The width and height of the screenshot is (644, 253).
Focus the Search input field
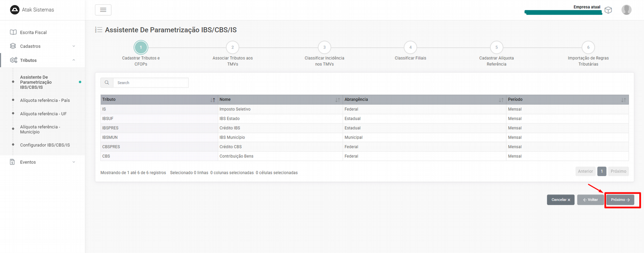click(x=151, y=83)
